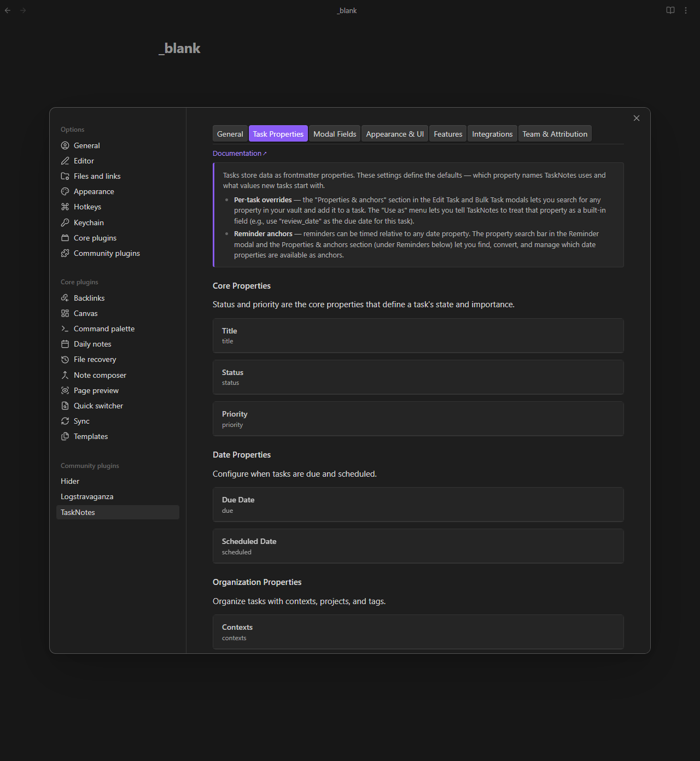Image resolution: width=700 pixels, height=761 pixels.
Task: Select Logstravaganza plugin settings
Action: (x=87, y=496)
